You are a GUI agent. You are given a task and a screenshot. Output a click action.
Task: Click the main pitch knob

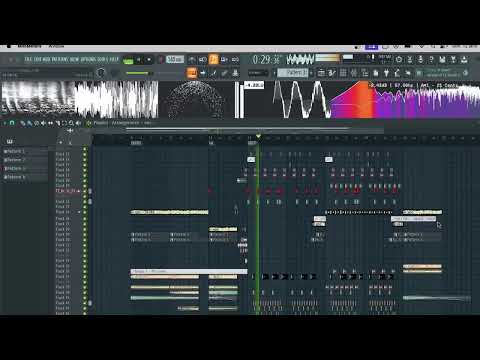(115, 73)
